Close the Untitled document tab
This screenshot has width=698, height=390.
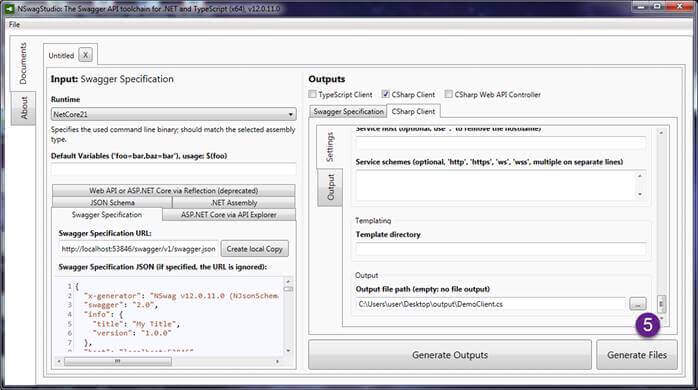coord(85,55)
